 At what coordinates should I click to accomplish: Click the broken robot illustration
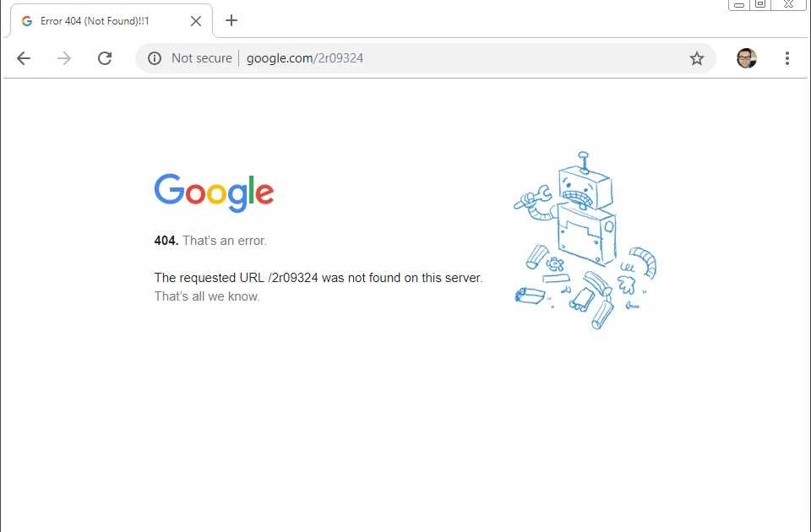pos(585,241)
